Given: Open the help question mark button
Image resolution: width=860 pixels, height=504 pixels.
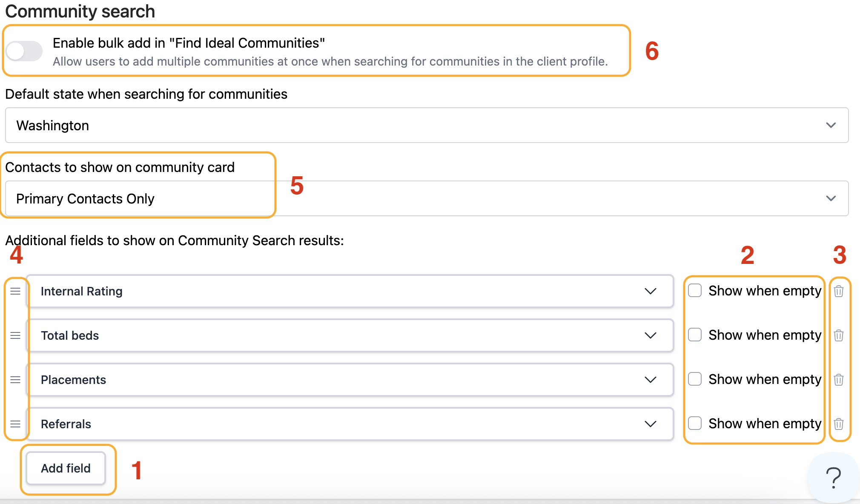Looking at the screenshot, I should click(x=833, y=478).
